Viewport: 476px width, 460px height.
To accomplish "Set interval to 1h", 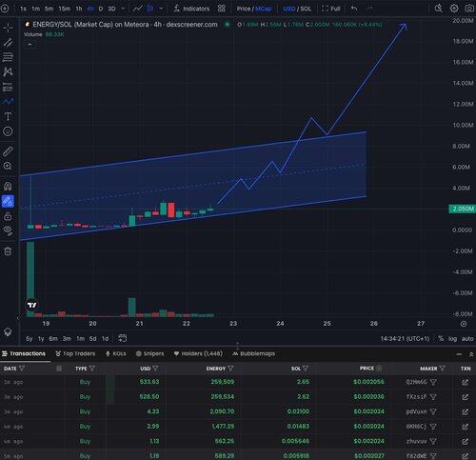I will pyautogui.click(x=79, y=9).
